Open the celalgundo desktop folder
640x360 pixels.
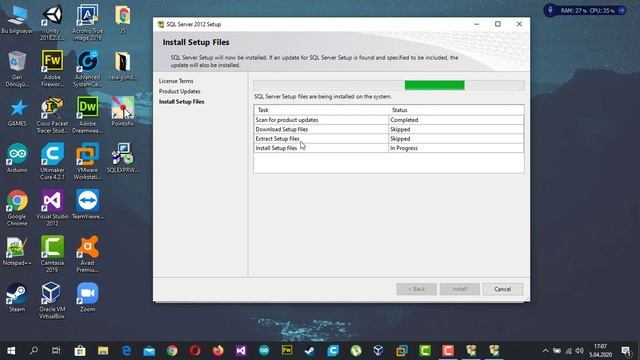click(x=122, y=66)
